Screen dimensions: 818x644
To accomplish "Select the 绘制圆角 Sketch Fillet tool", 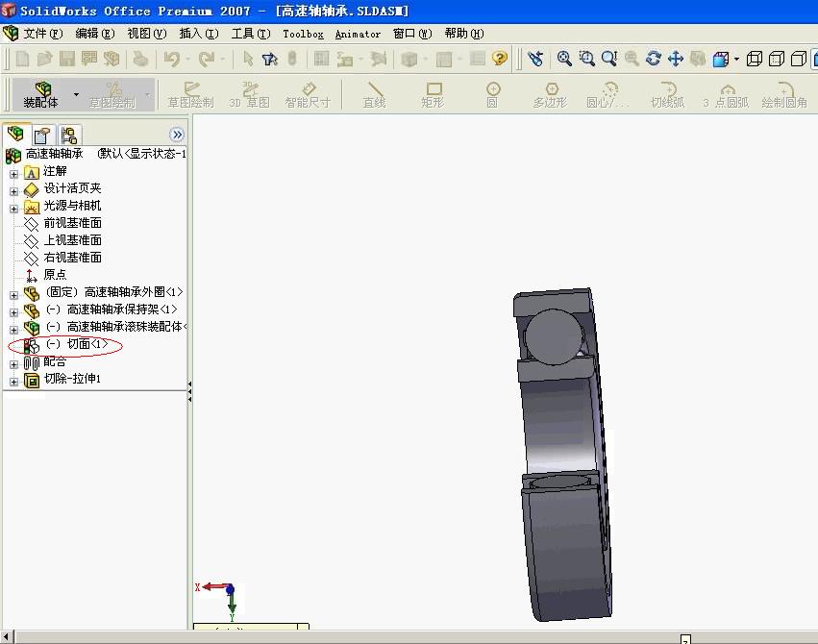I will click(x=784, y=94).
